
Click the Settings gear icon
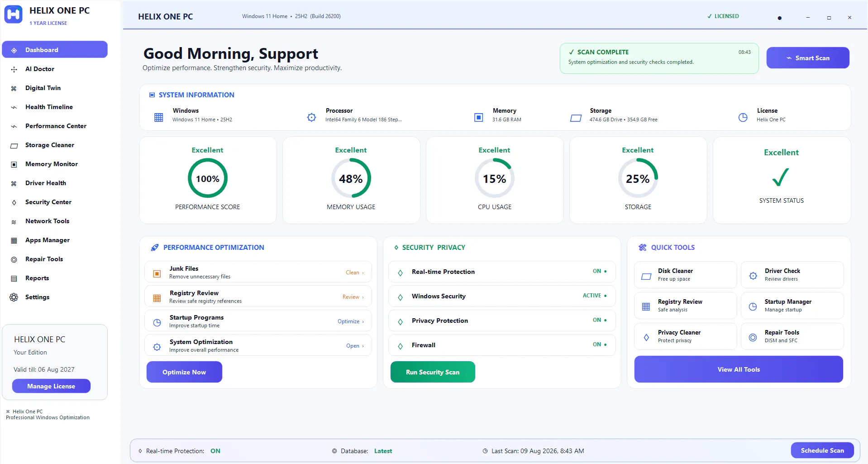pos(14,297)
